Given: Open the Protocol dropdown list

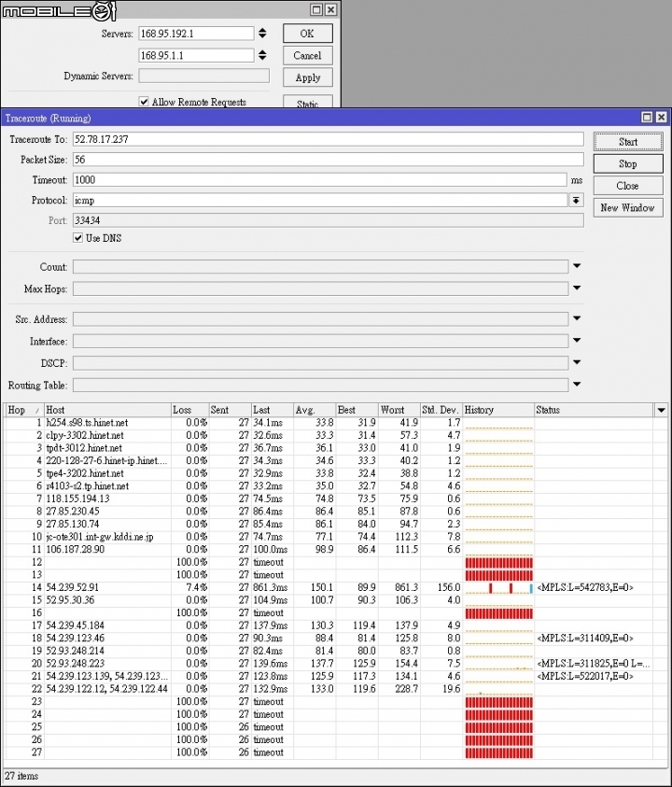Looking at the screenshot, I should pyautogui.click(x=576, y=201).
